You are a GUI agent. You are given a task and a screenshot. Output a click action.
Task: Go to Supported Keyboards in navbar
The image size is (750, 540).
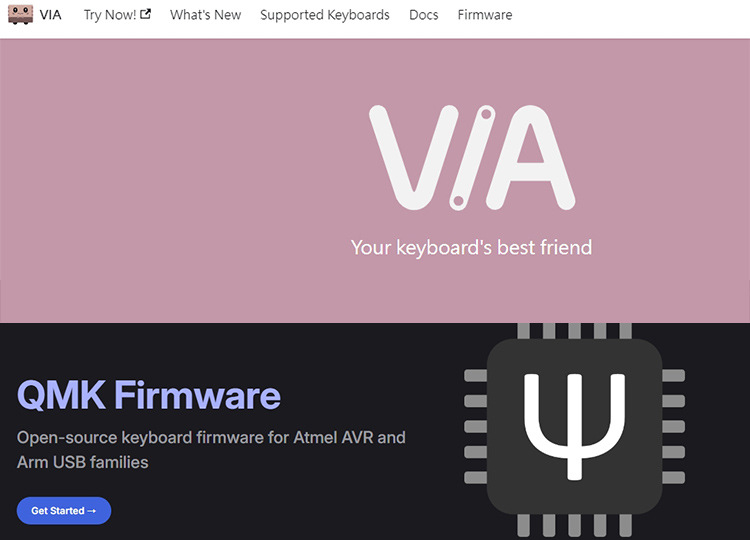tap(325, 15)
